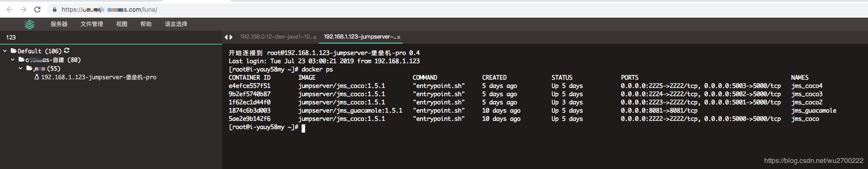Viewport: 868px width, 169px height.
Task: Reload the page with the refresh icon
Action: pyautogui.click(x=37, y=9)
